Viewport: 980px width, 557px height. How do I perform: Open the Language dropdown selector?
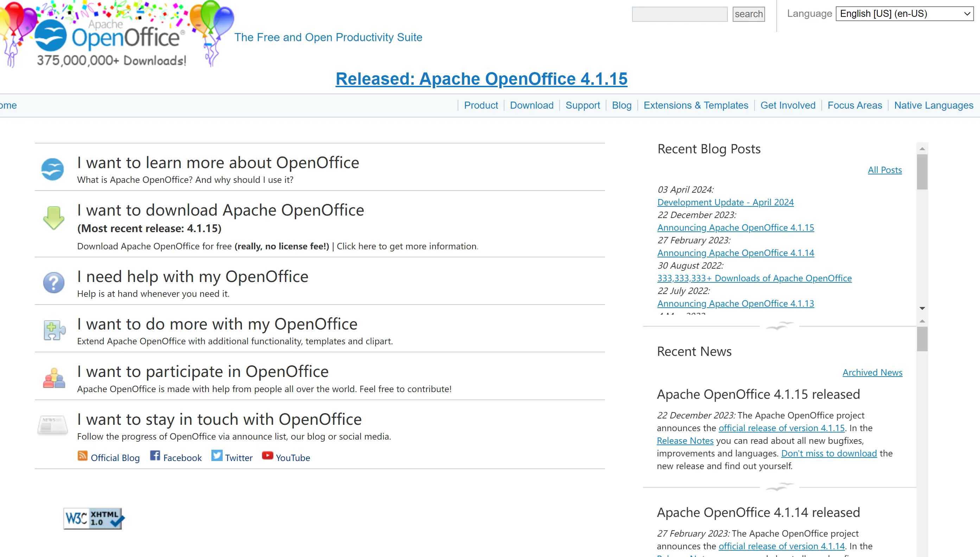904,14
